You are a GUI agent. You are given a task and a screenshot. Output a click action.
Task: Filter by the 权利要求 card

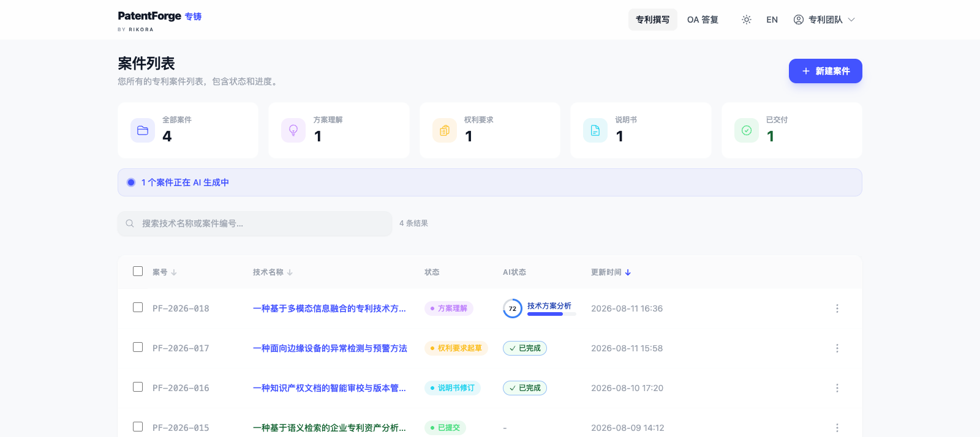pos(490,130)
